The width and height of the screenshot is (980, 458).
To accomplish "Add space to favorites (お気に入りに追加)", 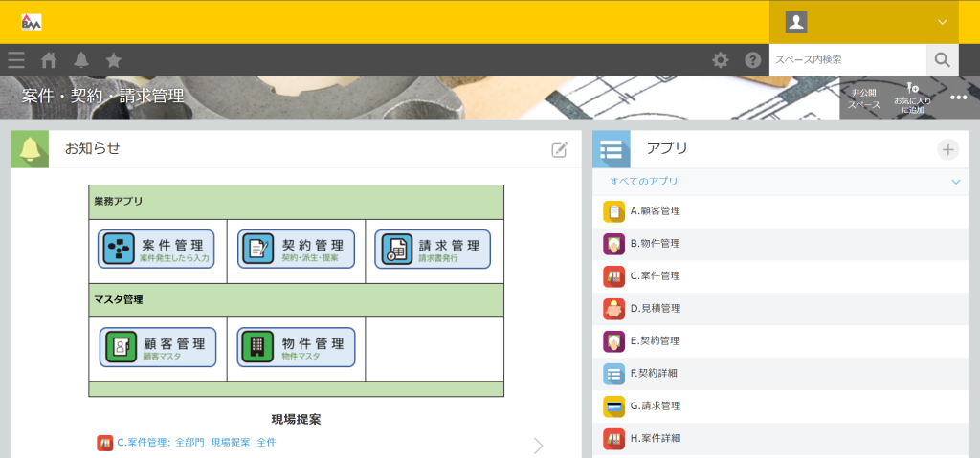I will point(912,98).
